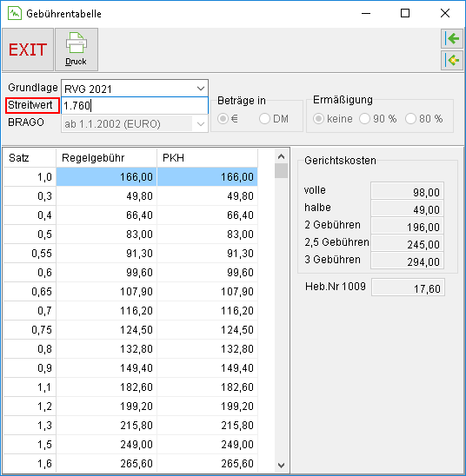Viewport: 466px width, 476px height.
Task: Click the scrollbar up arrow in table
Action: [x=282, y=156]
